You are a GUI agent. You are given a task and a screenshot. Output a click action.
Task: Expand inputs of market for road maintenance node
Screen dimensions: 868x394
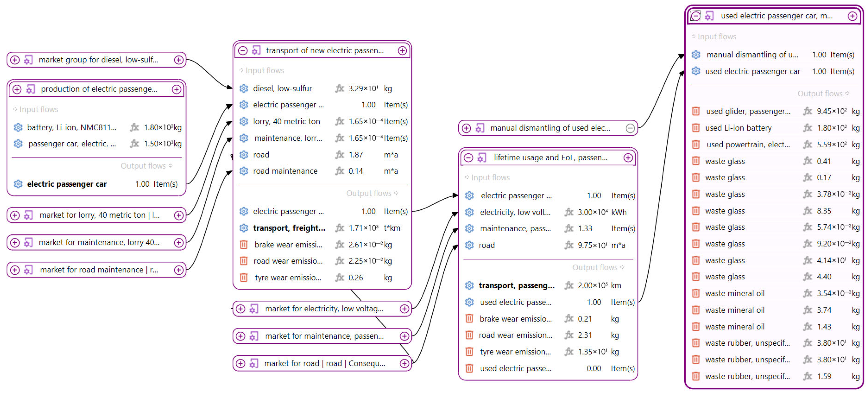coord(15,270)
